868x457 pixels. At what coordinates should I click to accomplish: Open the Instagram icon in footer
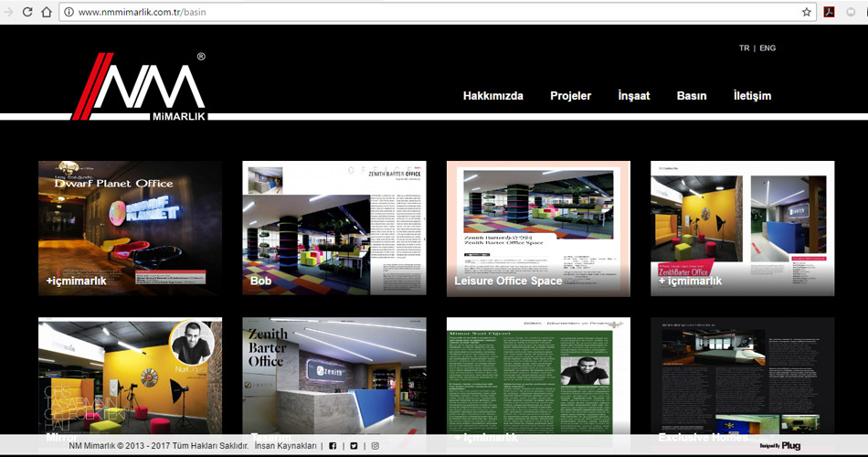coord(376,446)
